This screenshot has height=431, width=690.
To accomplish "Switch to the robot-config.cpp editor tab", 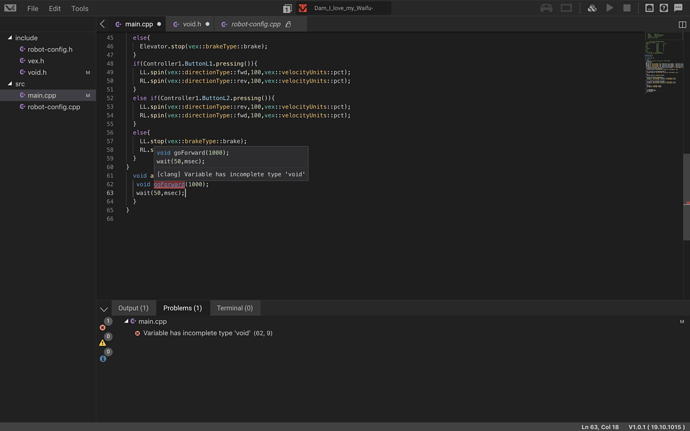I will pos(261,24).
